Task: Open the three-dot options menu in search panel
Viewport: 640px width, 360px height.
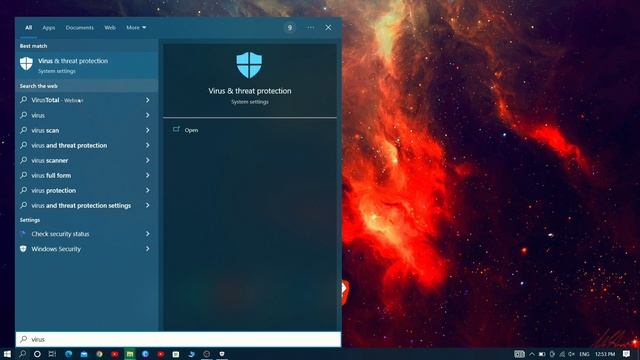Action: 311,28
